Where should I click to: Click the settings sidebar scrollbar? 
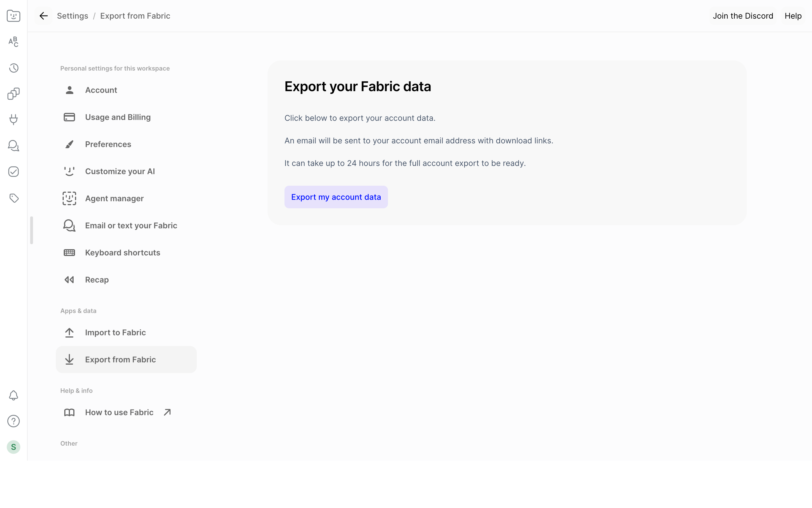click(32, 231)
